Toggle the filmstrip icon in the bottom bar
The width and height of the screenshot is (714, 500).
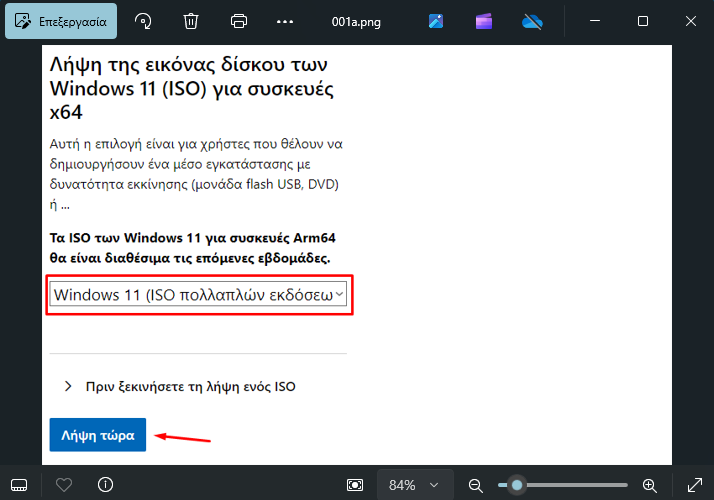point(19,485)
